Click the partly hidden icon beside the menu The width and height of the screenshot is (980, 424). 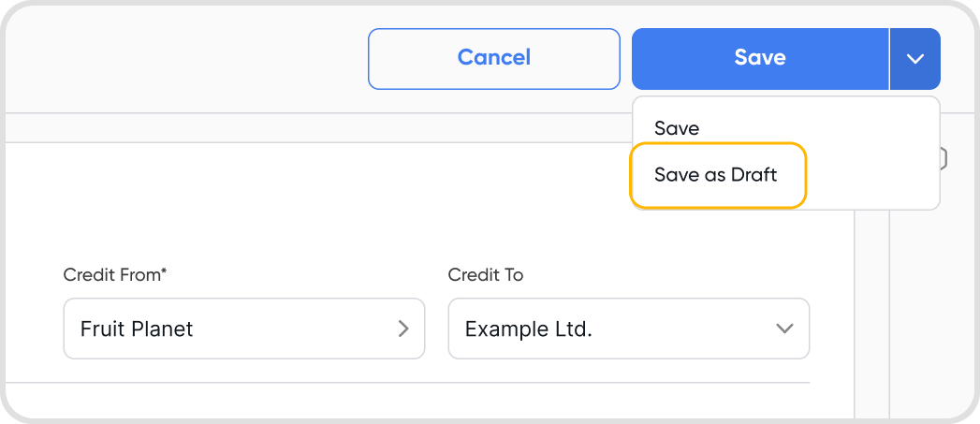(943, 159)
